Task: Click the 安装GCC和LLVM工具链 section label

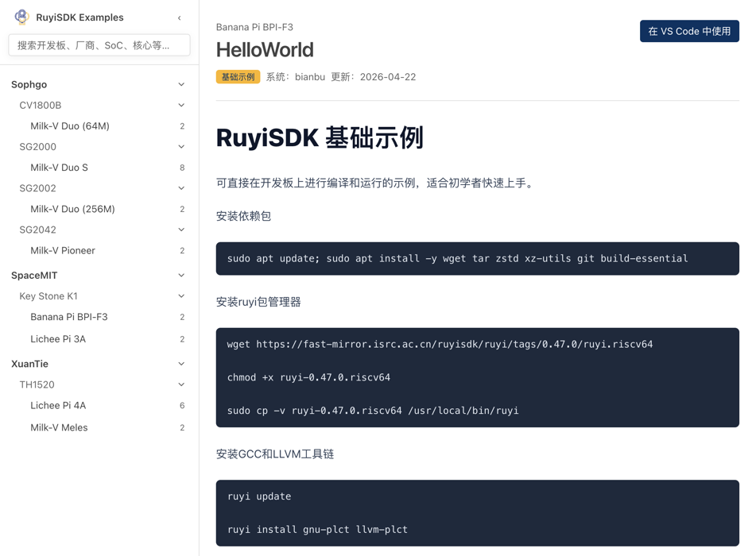Action: [275, 454]
